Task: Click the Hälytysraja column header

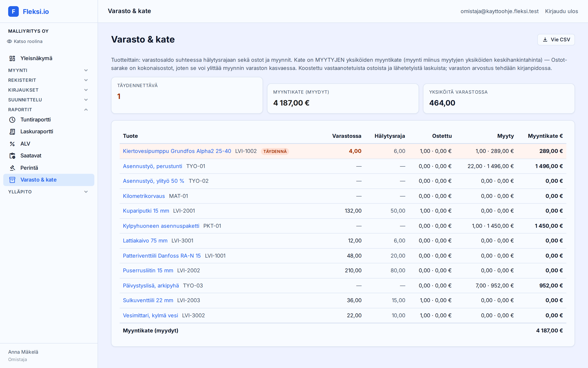Action: [390, 136]
